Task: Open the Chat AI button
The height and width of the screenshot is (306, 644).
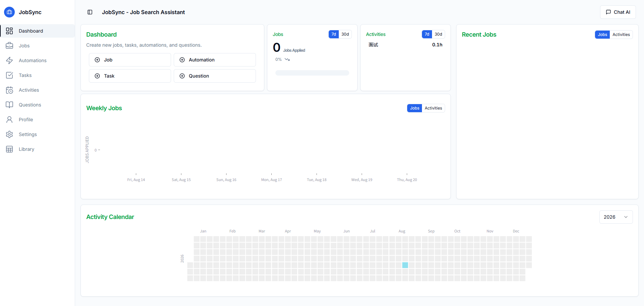Action: pos(618,12)
